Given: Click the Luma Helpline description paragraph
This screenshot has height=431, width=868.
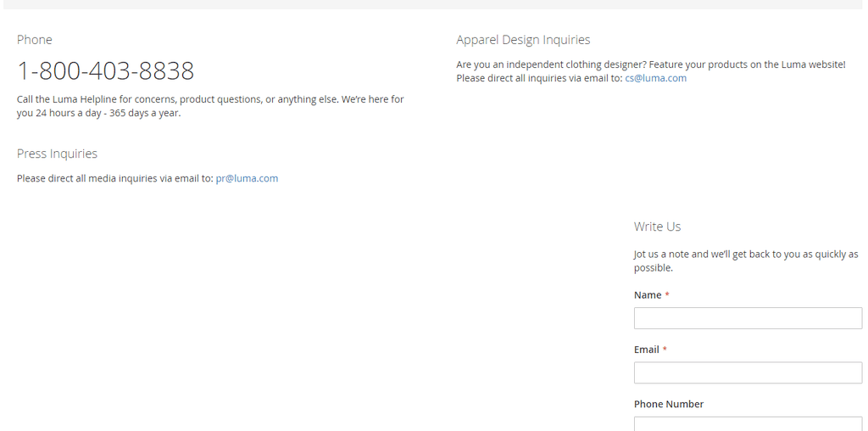Looking at the screenshot, I should [x=210, y=106].
